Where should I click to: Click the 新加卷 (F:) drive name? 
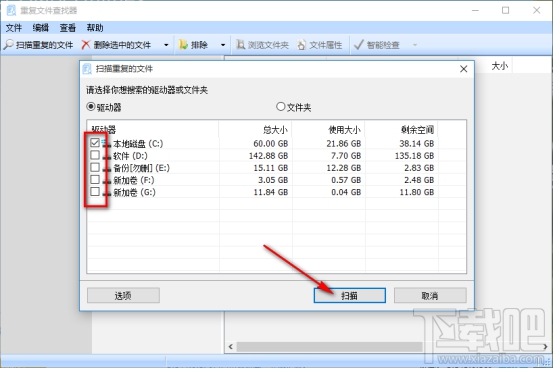(x=134, y=180)
